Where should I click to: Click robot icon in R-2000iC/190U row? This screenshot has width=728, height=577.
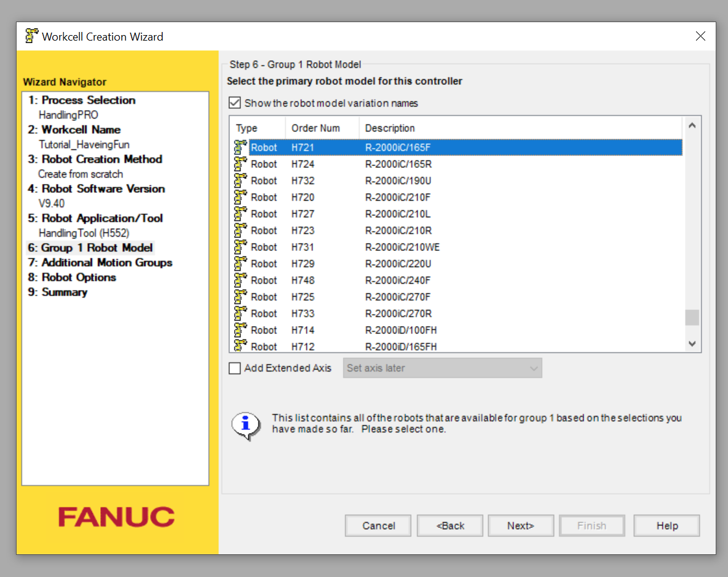coord(240,181)
